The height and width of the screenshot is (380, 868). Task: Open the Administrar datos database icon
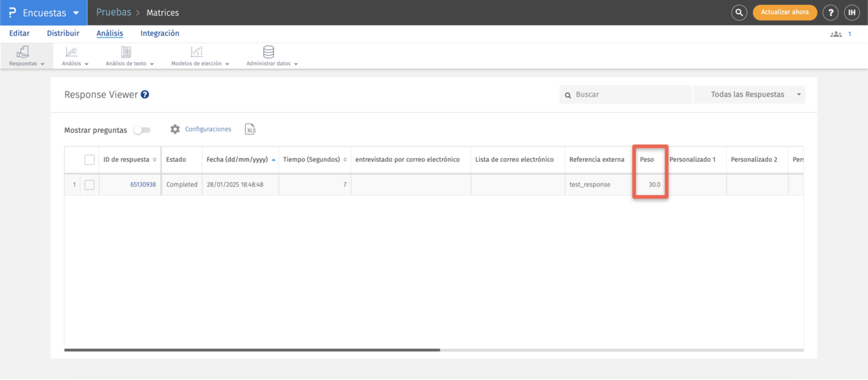pyautogui.click(x=268, y=52)
